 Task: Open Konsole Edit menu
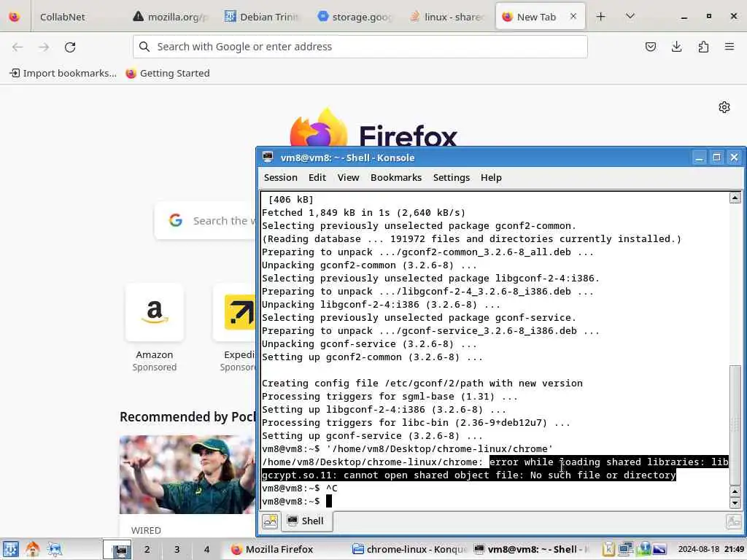pyautogui.click(x=317, y=178)
